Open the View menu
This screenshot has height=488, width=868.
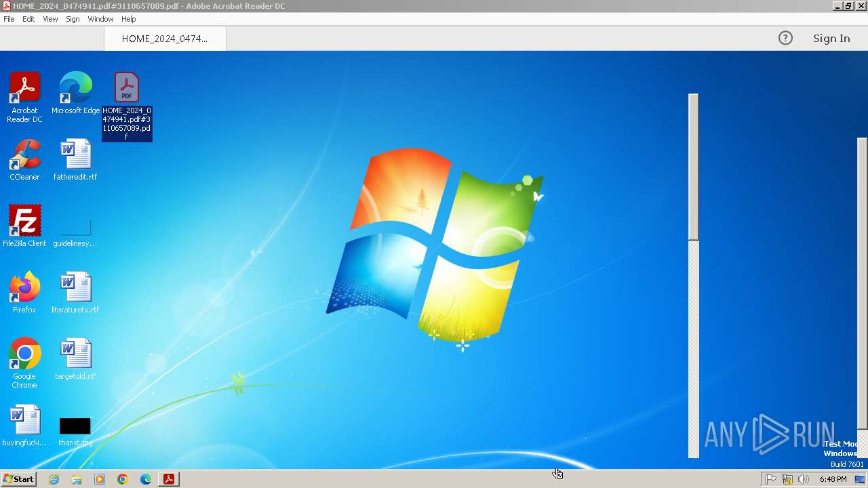50,19
